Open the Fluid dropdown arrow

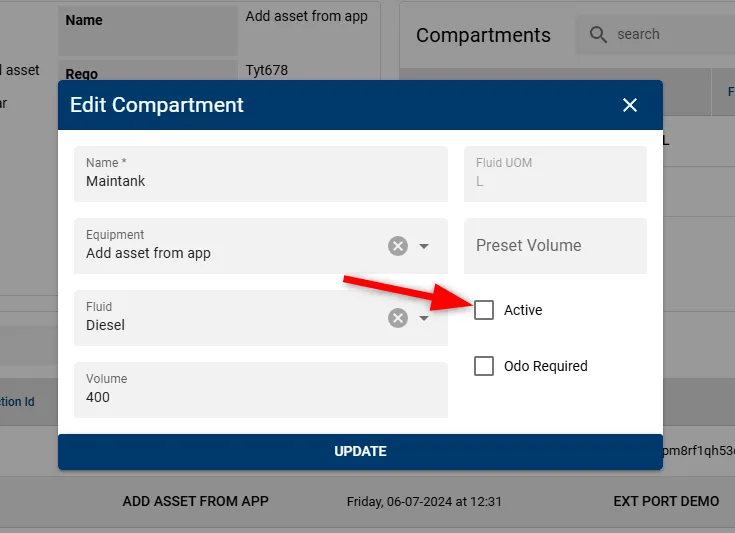424,318
